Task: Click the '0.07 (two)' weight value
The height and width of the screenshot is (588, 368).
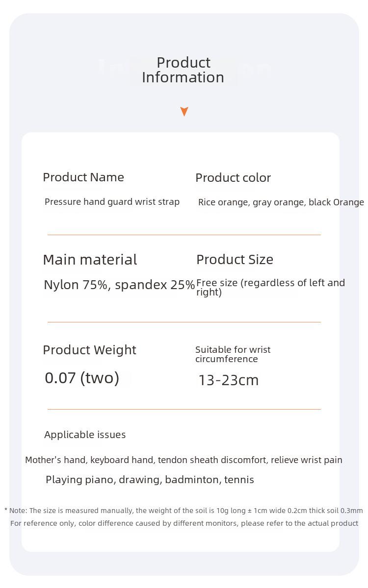Action: click(82, 378)
